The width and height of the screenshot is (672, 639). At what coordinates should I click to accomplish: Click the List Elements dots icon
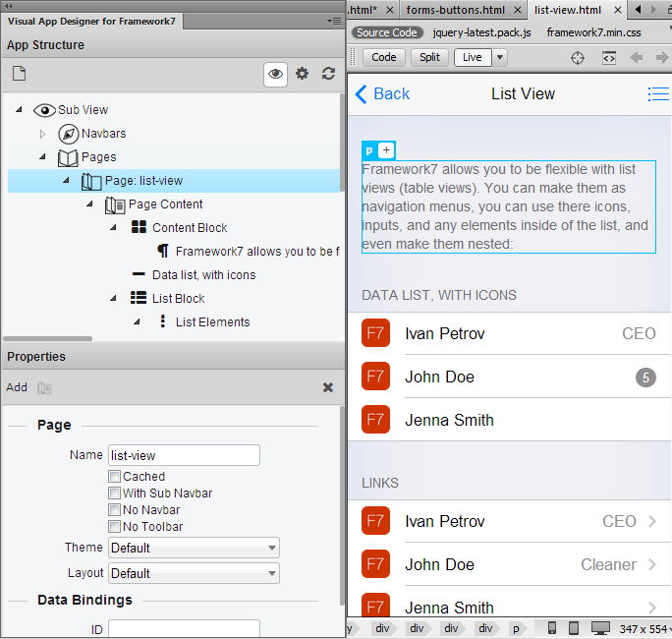[162, 321]
